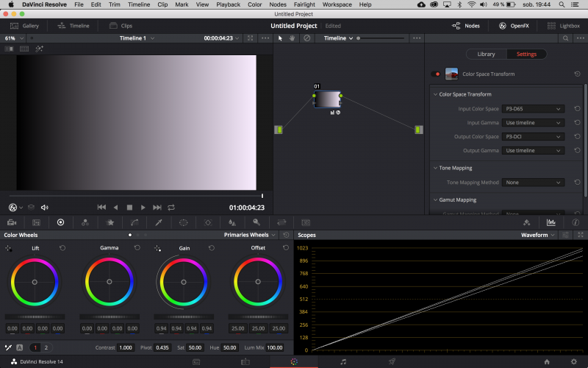The image size is (588, 368).
Task: Open the viewer zoom percentage dropdown
Action: pos(14,38)
